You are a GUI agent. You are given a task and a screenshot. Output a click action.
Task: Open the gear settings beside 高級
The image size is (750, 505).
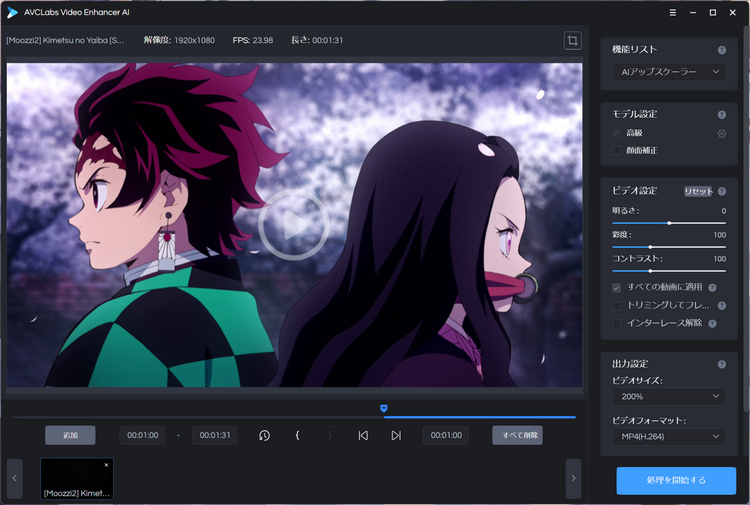[x=722, y=133]
